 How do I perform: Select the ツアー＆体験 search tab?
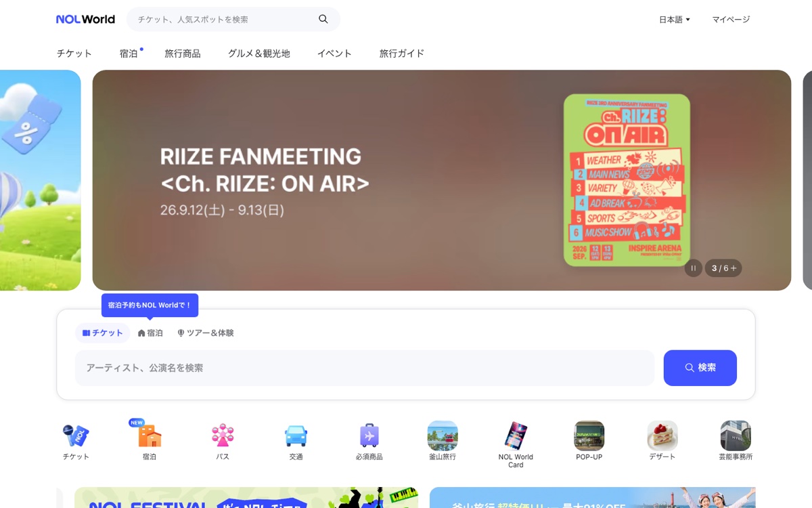pos(206,333)
